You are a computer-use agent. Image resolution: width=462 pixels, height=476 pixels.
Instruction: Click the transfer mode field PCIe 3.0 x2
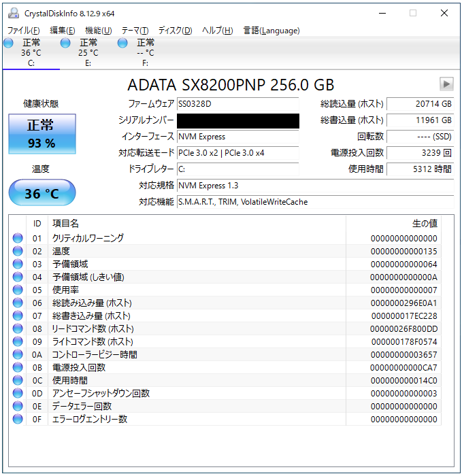238,153
